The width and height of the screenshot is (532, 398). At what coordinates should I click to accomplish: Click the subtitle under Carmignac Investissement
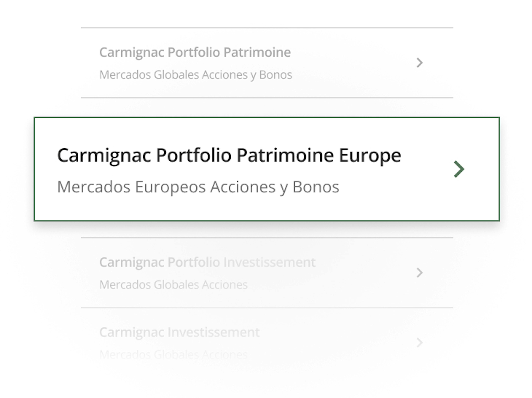173,354
